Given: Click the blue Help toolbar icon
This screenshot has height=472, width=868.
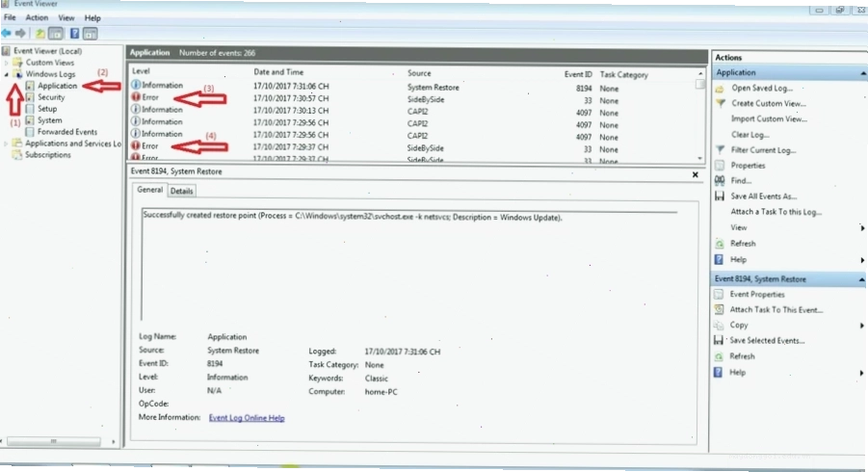Looking at the screenshot, I should point(74,34).
